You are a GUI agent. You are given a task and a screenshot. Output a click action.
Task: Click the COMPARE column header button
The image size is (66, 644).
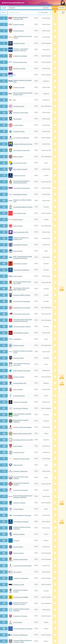coord(55,8)
